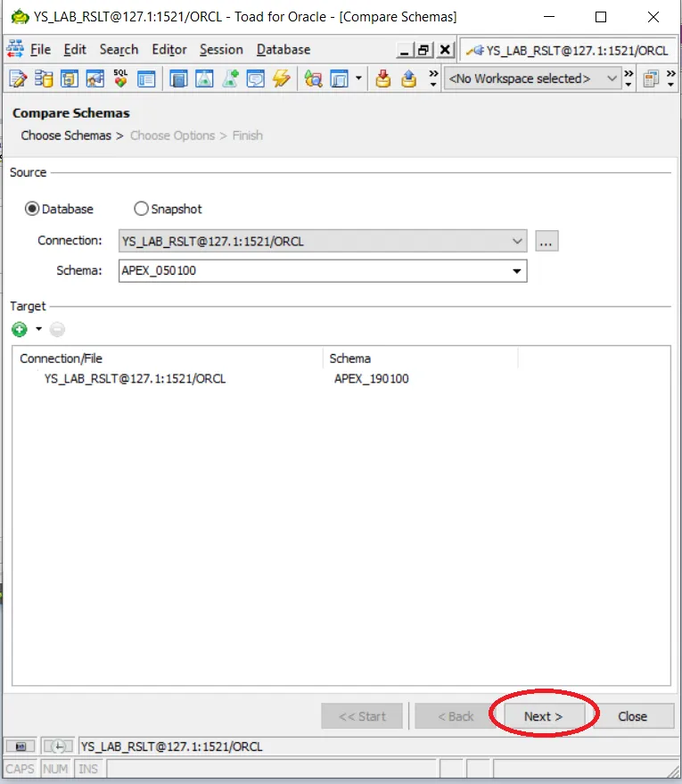The width and height of the screenshot is (682, 784).
Task: Open the Editor menu
Action: [x=169, y=49]
